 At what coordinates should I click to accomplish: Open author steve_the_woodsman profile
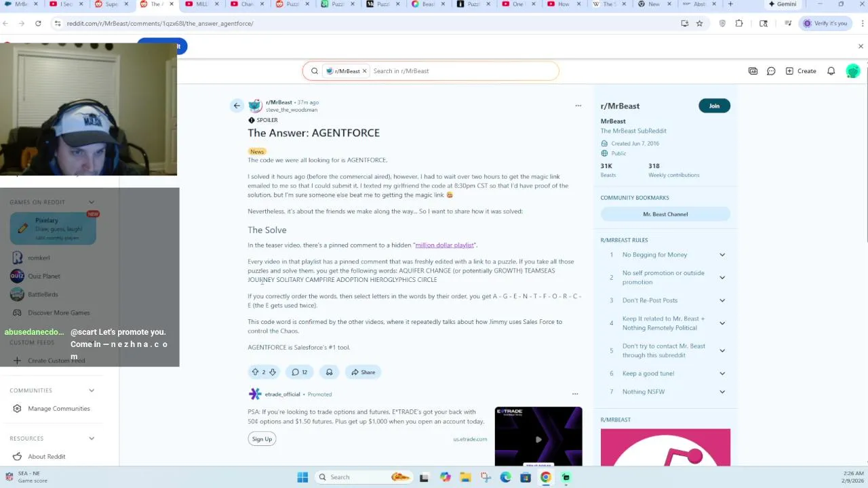pyautogui.click(x=292, y=110)
